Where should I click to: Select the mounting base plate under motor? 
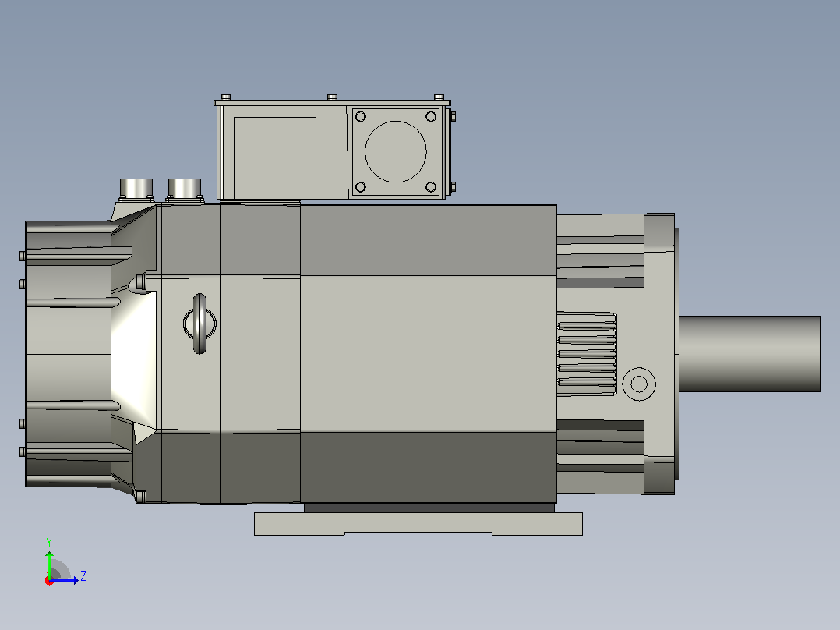tap(418, 523)
